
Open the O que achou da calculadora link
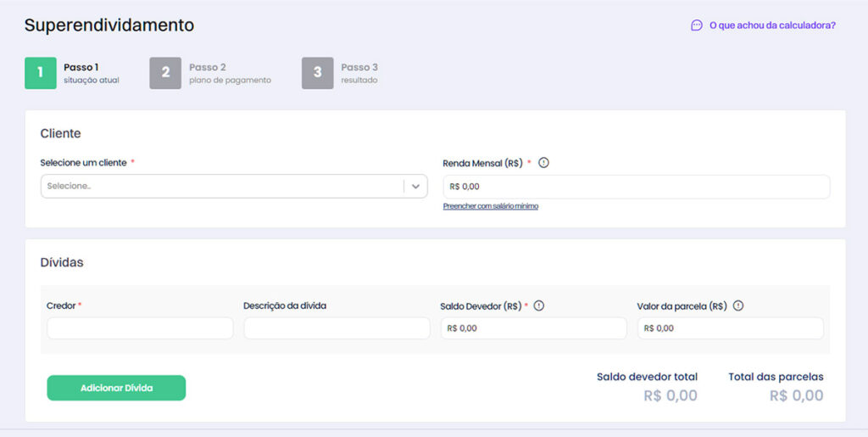pyautogui.click(x=771, y=25)
